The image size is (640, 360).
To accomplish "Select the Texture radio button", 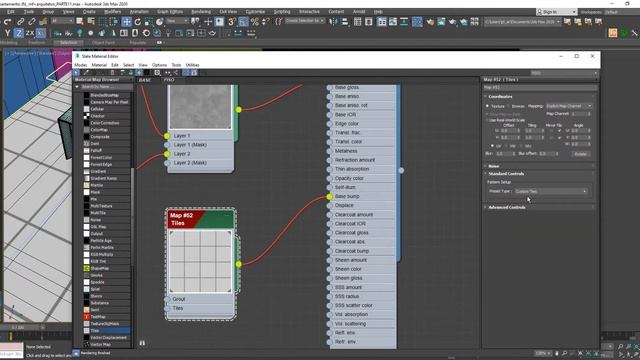I will point(487,106).
